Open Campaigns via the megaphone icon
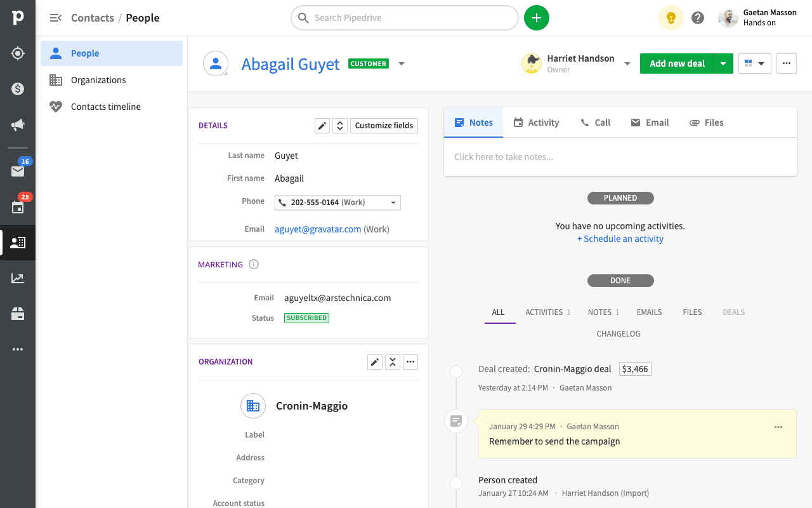The width and height of the screenshot is (812, 508). click(18, 125)
